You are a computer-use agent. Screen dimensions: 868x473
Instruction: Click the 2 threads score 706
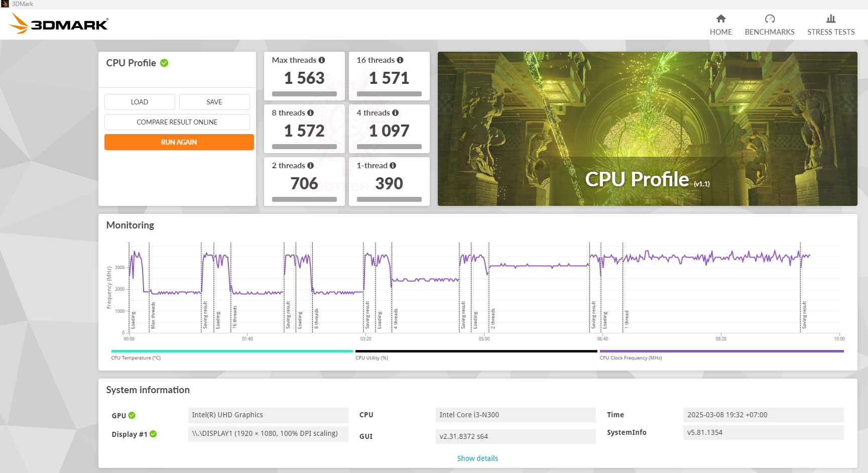point(304,184)
